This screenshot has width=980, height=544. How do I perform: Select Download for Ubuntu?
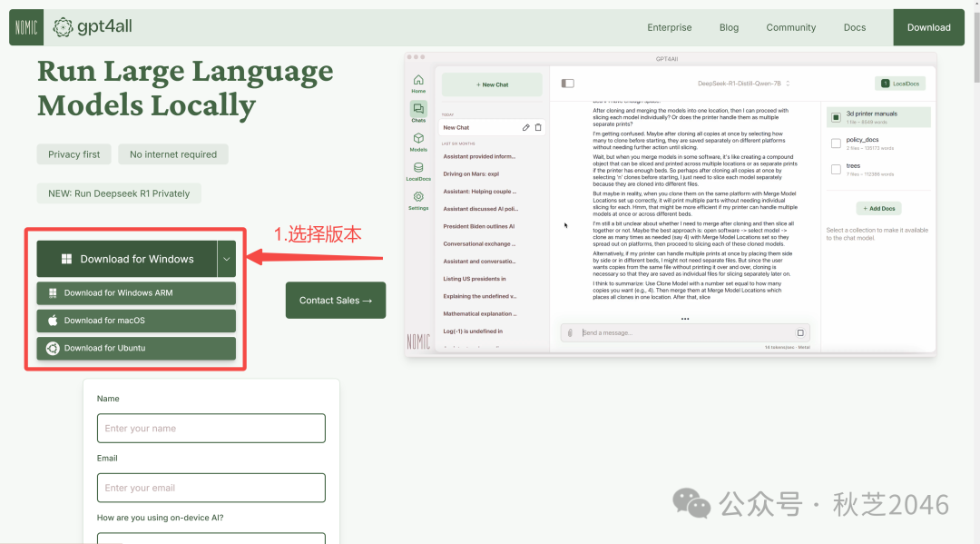(x=136, y=348)
